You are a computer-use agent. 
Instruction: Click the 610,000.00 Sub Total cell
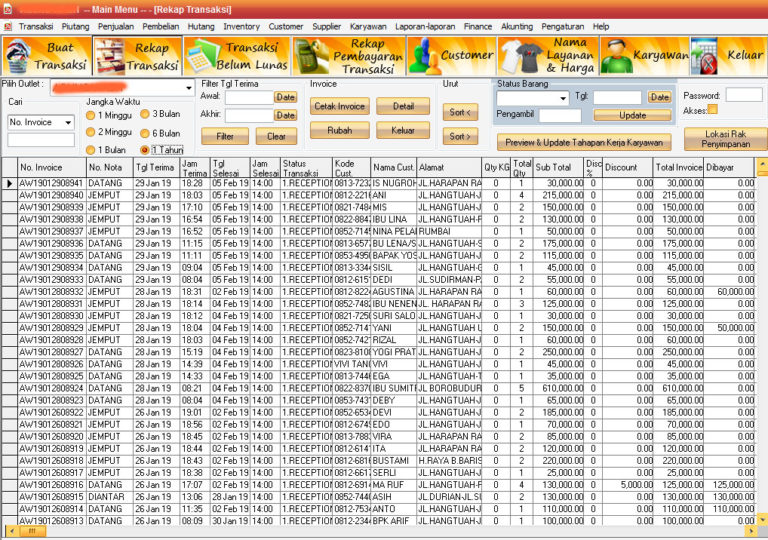coord(558,388)
